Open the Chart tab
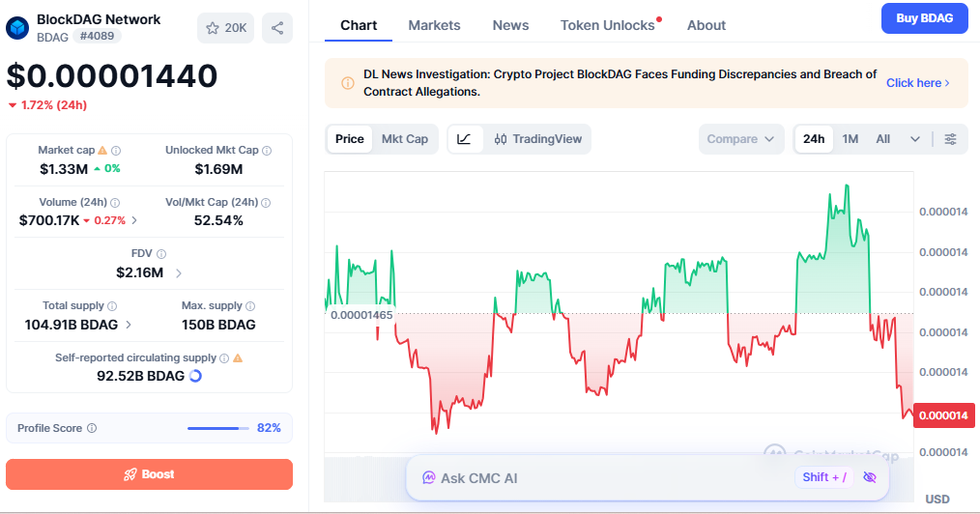 coord(359,26)
